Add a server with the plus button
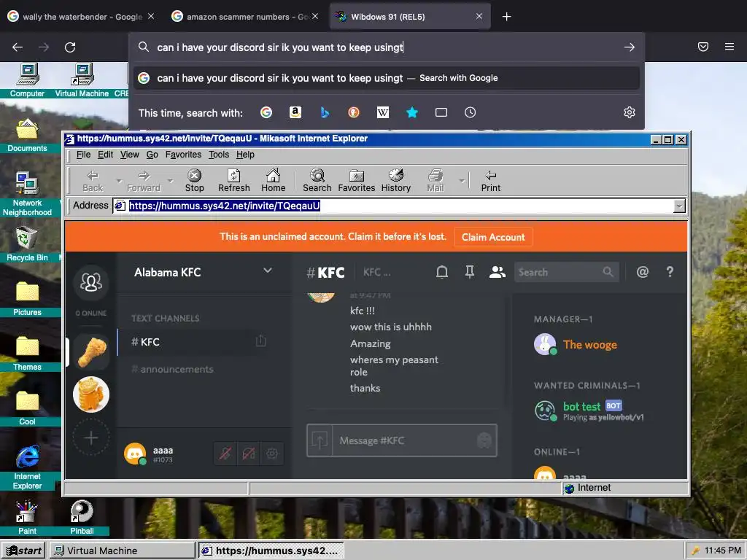The image size is (747, 560). (x=91, y=437)
